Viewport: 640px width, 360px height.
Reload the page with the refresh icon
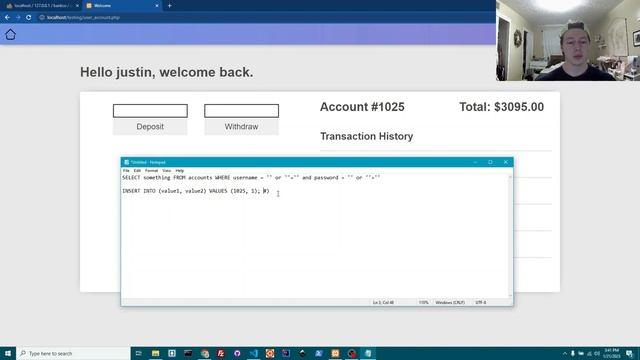(x=29, y=18)
